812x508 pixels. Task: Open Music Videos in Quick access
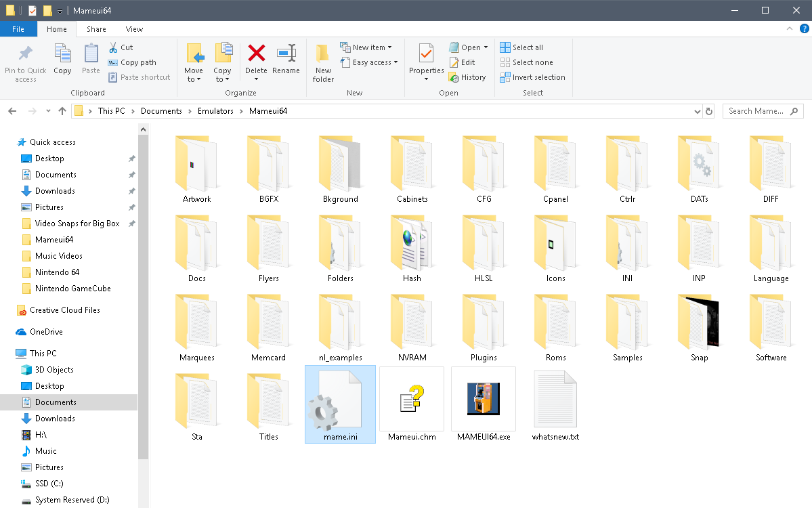point(58,256)
